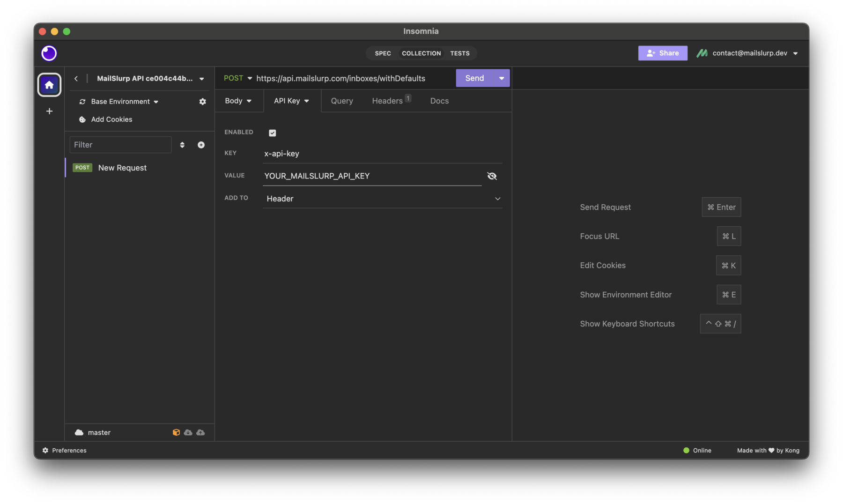This screenshot has height=504, width=843.
Task: Click the orange local project box icon
Action: pyautogui.click(x=176, y=432)
